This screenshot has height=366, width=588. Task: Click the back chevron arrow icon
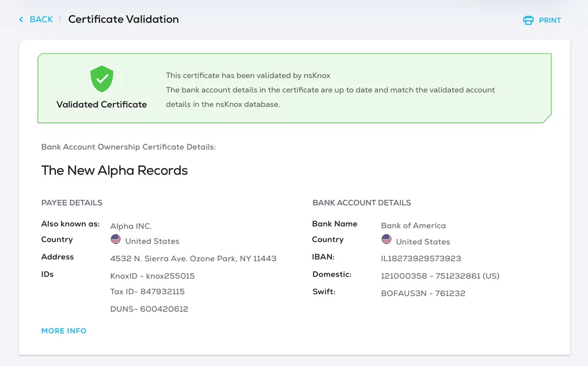(x=21, y=19)
